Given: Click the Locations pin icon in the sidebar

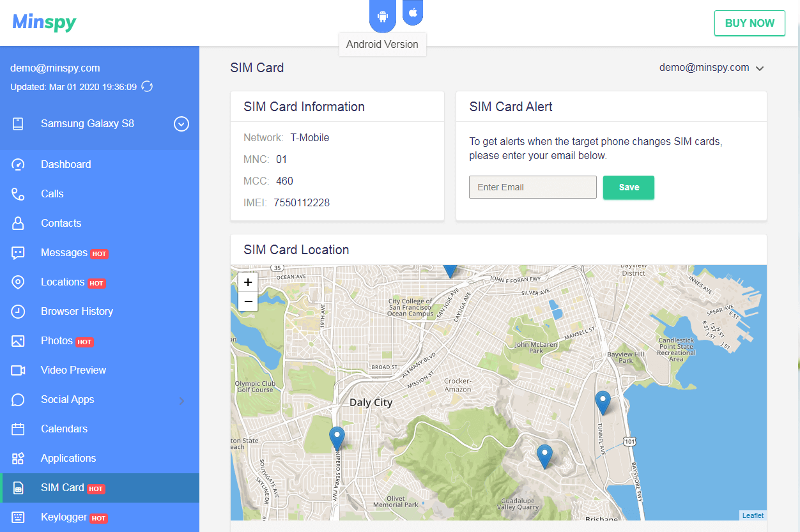Looking at the screenshot, I should 18,282.
